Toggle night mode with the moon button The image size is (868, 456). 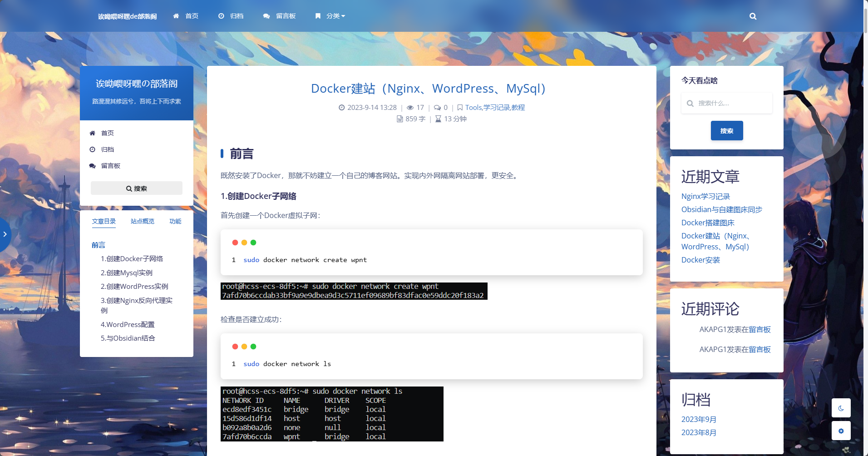pyautogui.click(x=841, y=408)
